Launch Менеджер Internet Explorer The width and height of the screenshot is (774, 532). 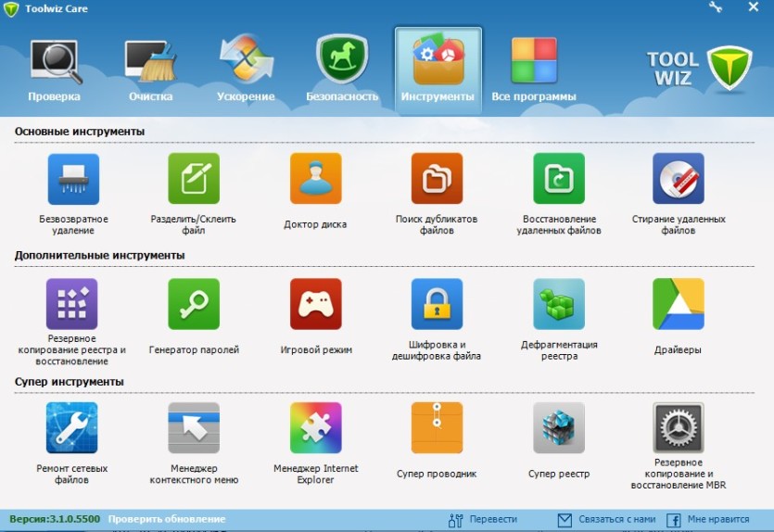[315, 428]
